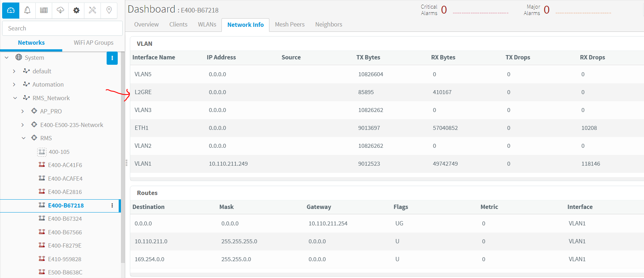Open the dashboard gauge icon
This screenshot has height=278, width=644.
pos(11,10)
